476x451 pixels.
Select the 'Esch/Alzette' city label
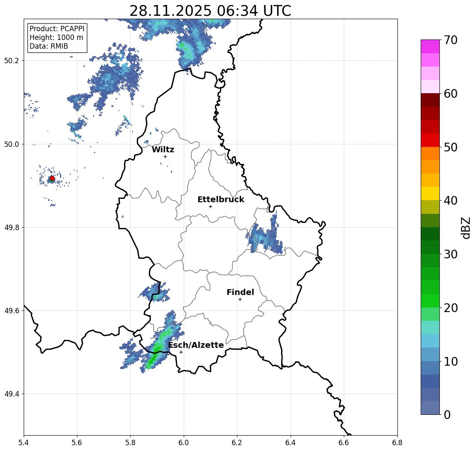pyautogui.click(x=196, y=345)
